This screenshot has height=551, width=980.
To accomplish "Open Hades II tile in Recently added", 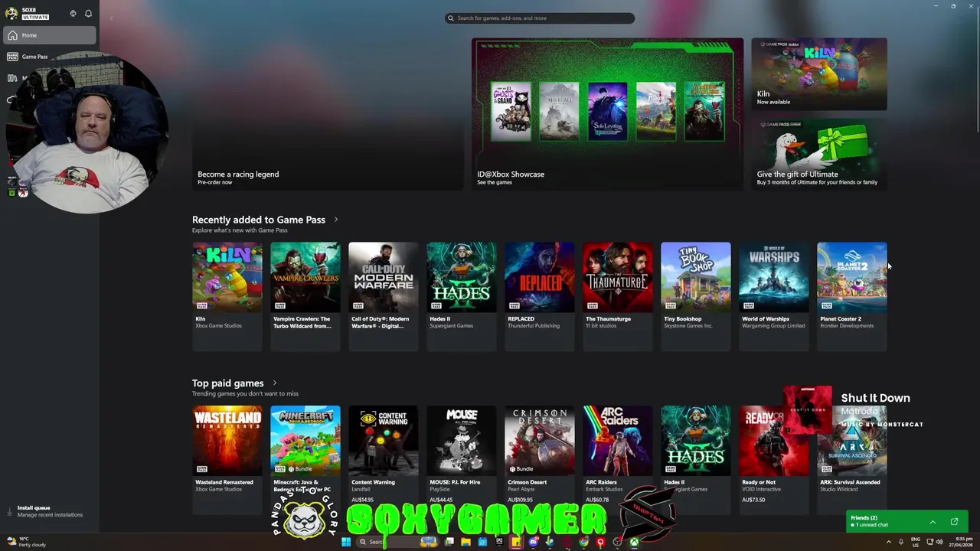I will 462,296.
